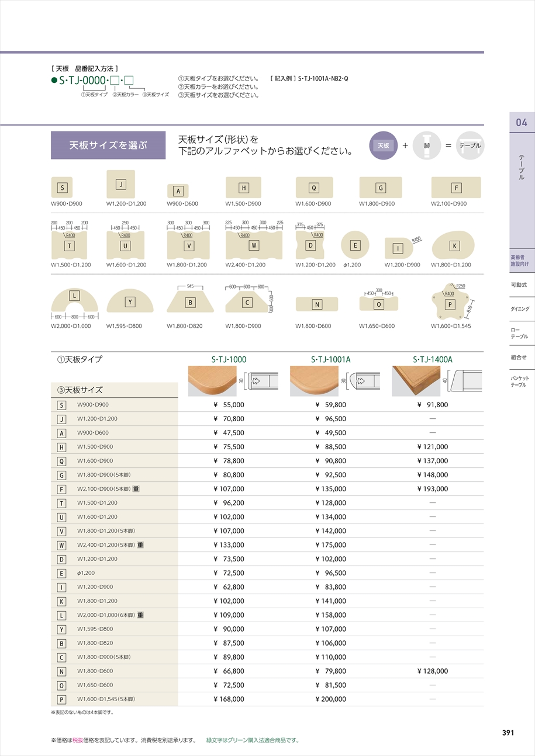Click the U tabletop shape W1,600·D1,200

(x=125, y=245)
